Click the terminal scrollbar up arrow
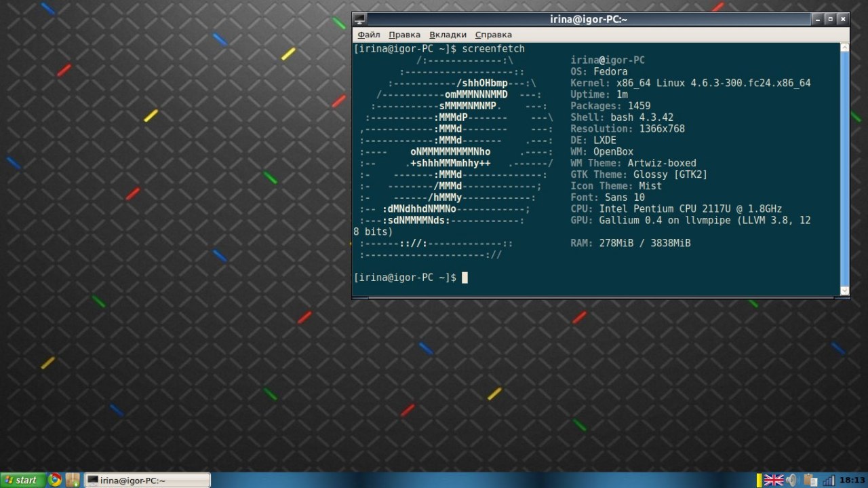Viewport: 868px width, 488px height. pyautogui.click(x=844, y=48)
